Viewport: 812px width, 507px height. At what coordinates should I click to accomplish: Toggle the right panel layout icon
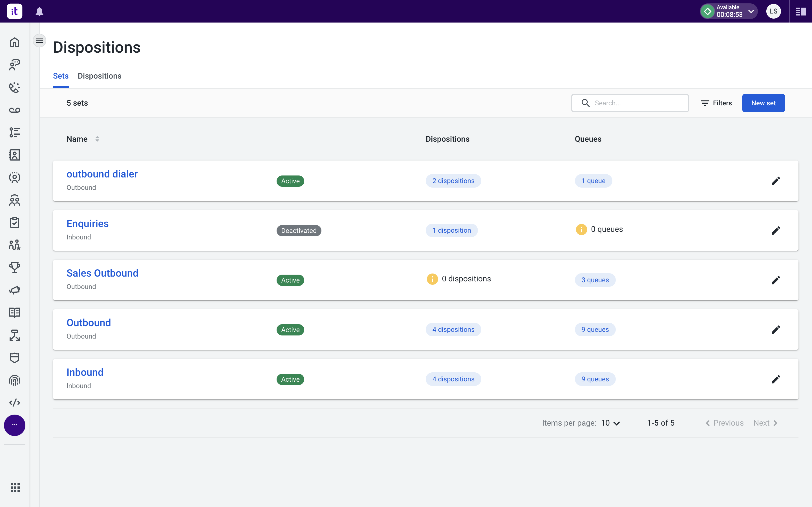point(800,11)
